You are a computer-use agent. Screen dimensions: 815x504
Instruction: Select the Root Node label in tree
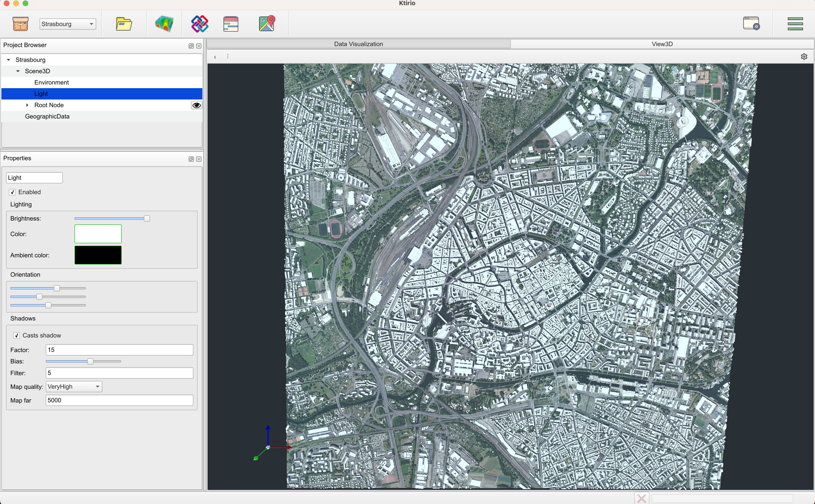click(49, 105)
